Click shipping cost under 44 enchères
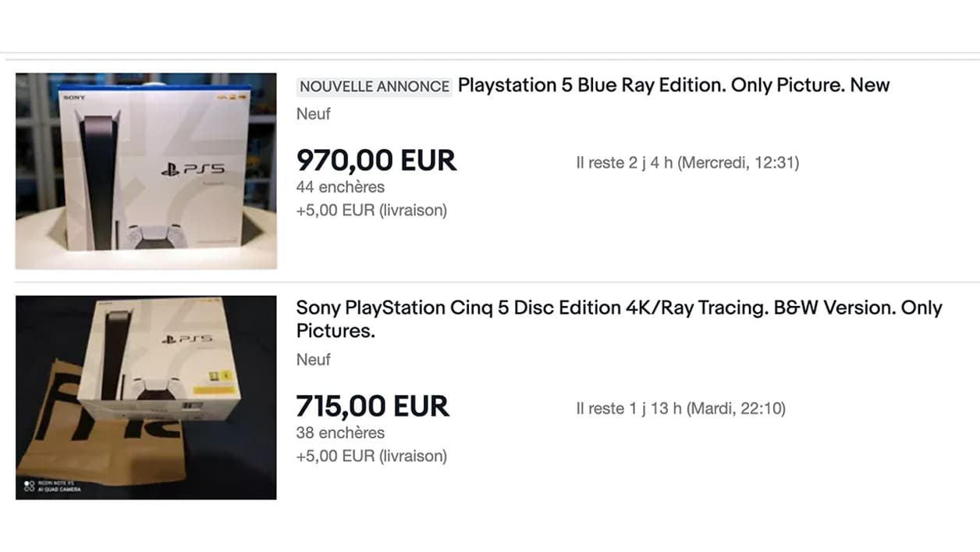 tap(371, 210)
